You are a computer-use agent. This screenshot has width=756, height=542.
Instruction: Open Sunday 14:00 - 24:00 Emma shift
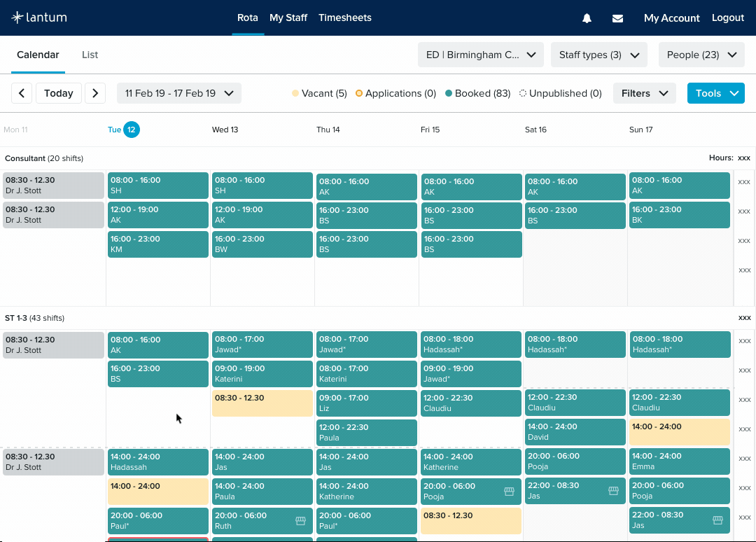coord(679,461)
